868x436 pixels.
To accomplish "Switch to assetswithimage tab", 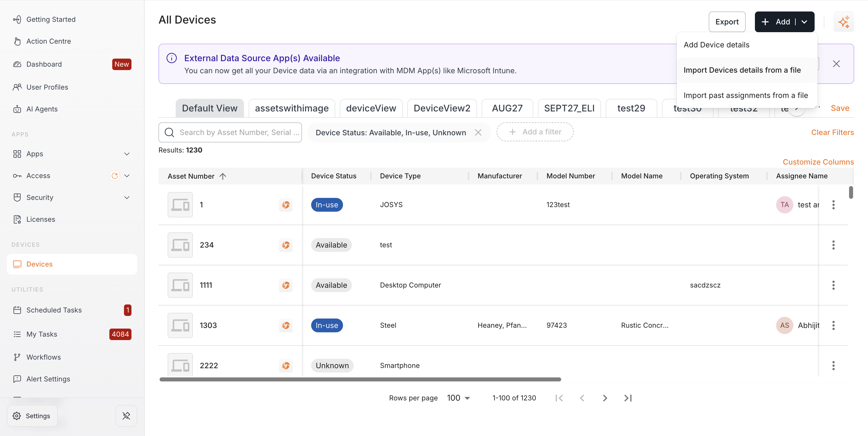I will [x=292, y=108].
